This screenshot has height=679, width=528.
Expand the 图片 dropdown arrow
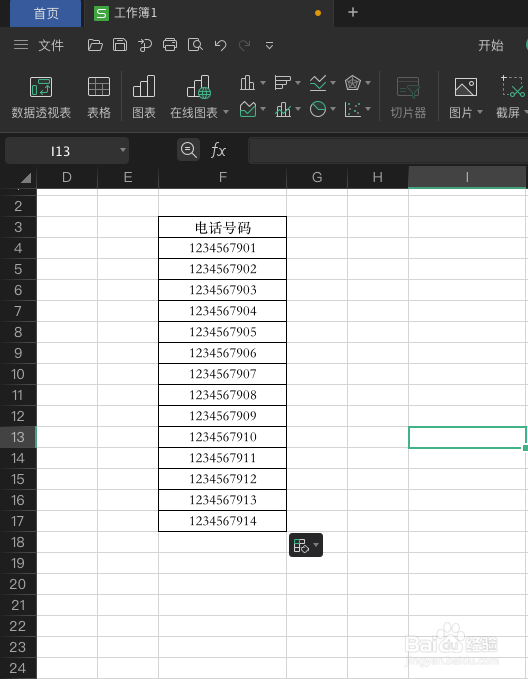[x=479, y=112]
